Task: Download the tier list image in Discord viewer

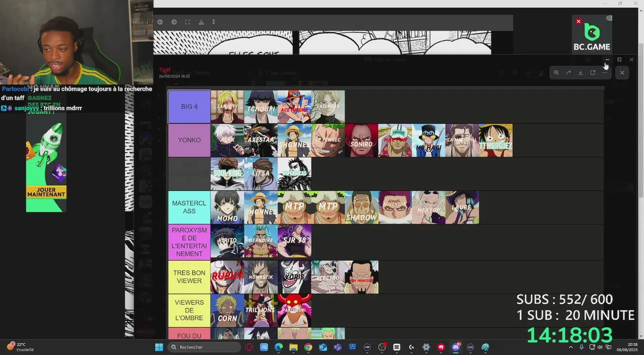Action: tap(580, 72)
